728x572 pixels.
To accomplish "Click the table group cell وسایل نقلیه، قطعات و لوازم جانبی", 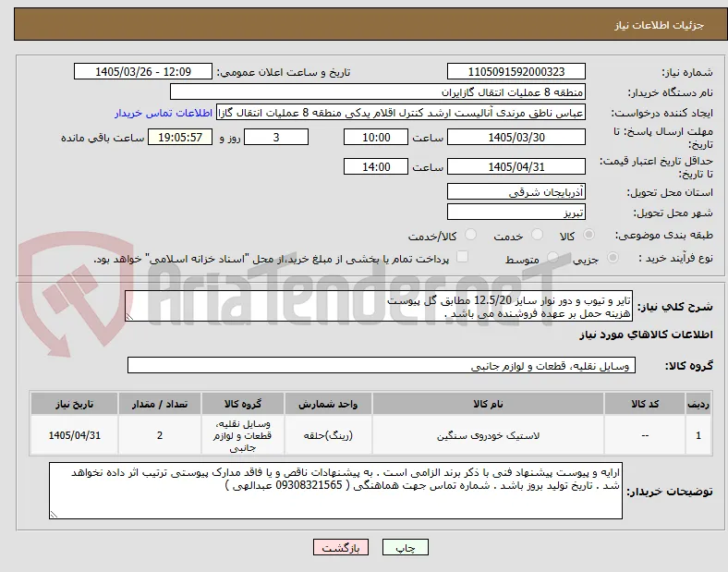I will pos(243,435).
